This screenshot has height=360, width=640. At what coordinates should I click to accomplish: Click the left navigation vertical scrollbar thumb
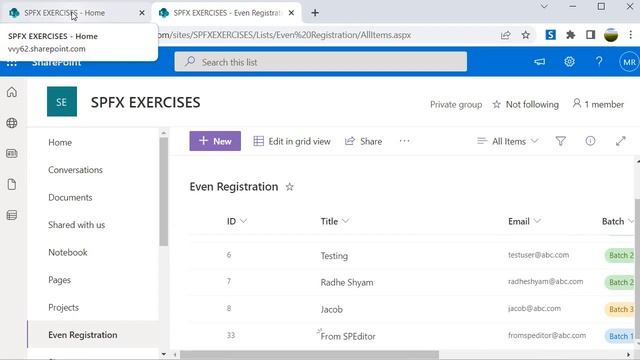164,192
